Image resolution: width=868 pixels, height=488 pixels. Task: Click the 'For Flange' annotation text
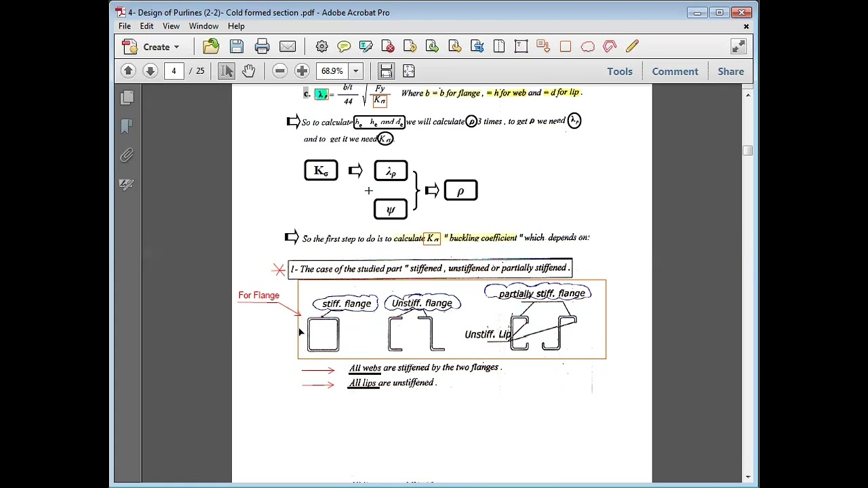pyautogui.click(x=258, y=296)
